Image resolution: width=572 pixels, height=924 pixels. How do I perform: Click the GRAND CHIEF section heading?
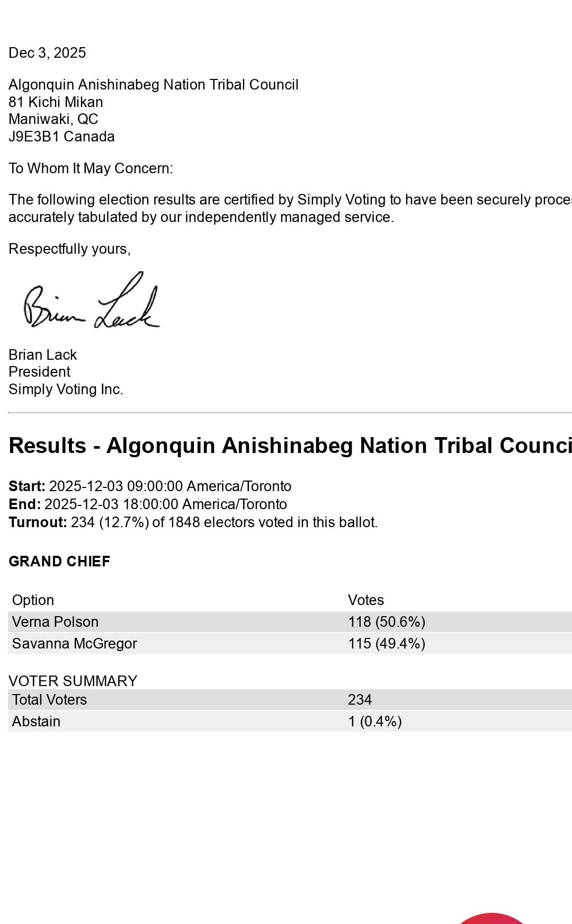(x=59, y=562)
